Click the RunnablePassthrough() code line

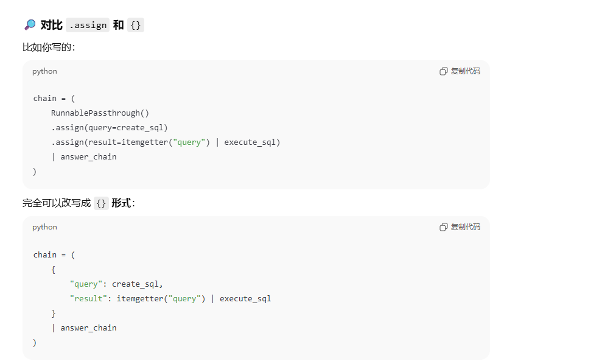(x=100, y=113)
